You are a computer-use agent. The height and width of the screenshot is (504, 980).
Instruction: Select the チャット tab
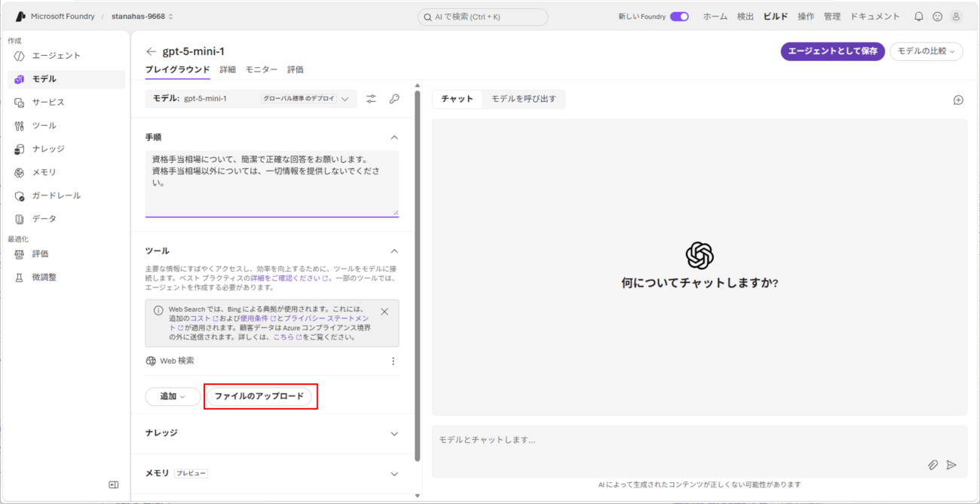pyautogui.click(x=458, y=99)
